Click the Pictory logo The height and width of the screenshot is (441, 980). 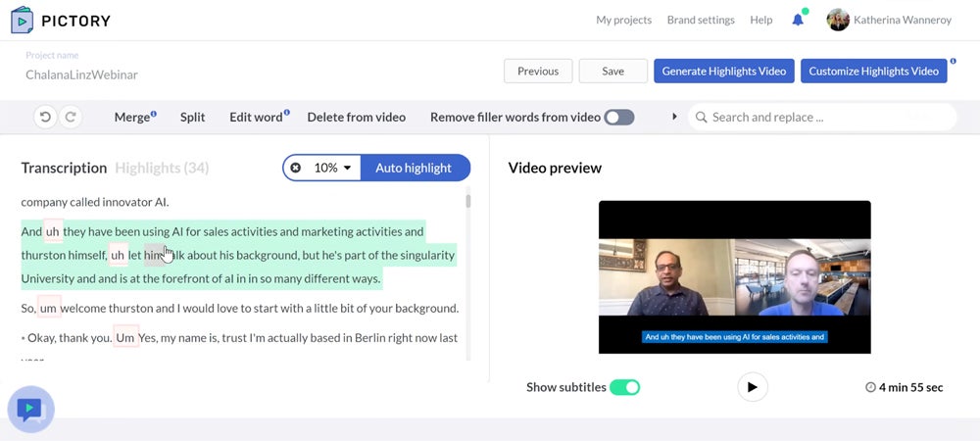tap(61, 21)
